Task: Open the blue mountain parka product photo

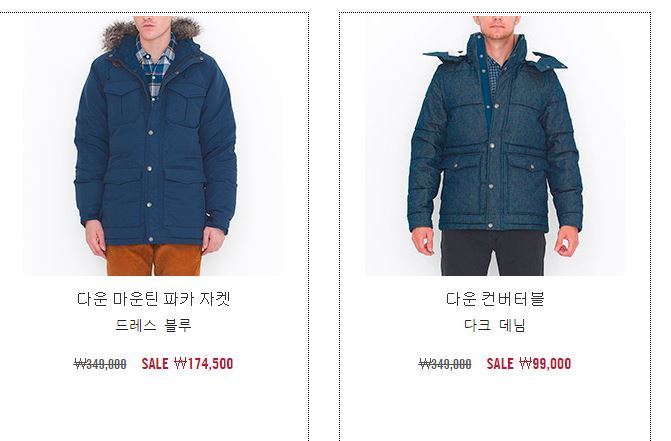Action: 152,146
